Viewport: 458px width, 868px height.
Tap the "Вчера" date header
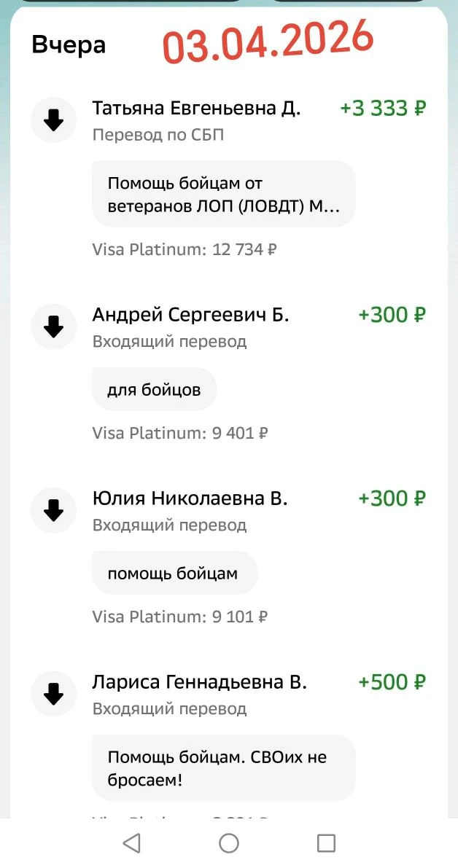click(69, 45)
